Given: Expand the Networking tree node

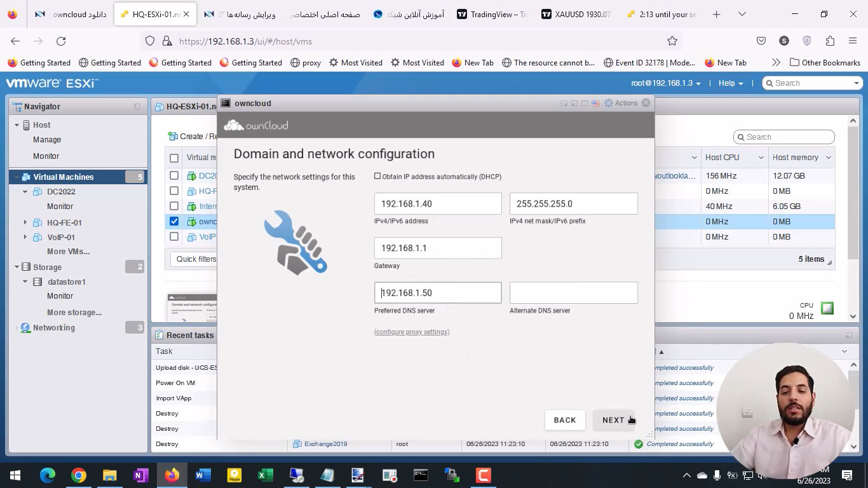Looking at the screenshot, I should coord(17,328).
